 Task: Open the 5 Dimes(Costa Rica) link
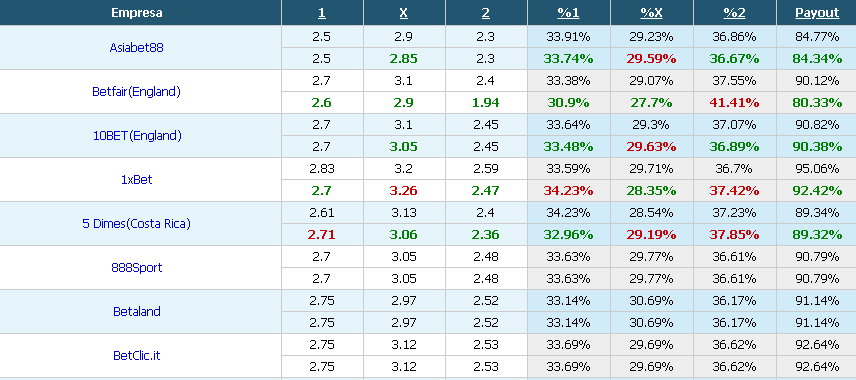pos(136,224)
